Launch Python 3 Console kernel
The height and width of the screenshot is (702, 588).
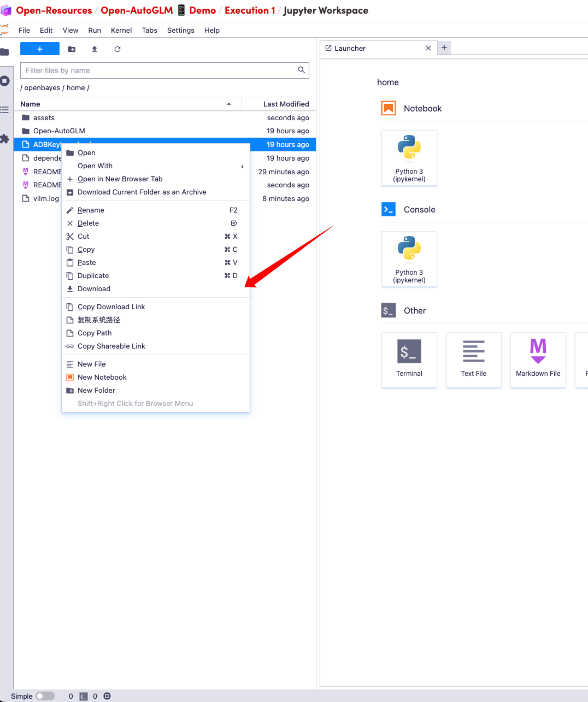[409, 259]
